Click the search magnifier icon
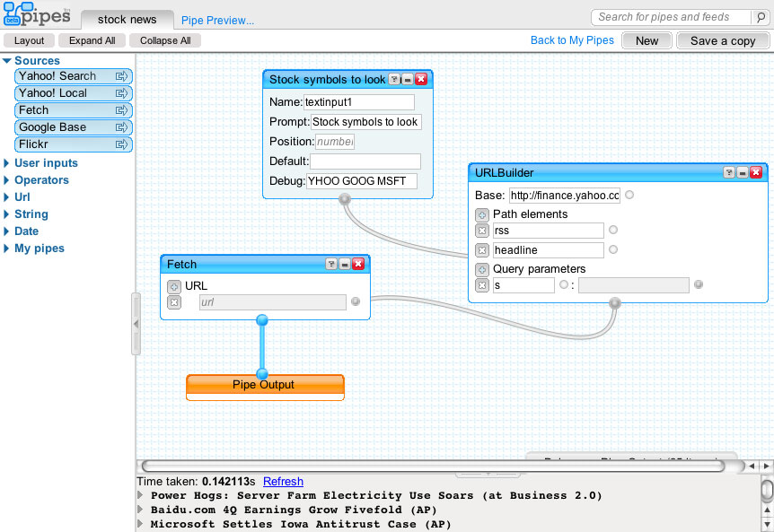The width and height of the screenshot is (774, 532). point(761,17)
